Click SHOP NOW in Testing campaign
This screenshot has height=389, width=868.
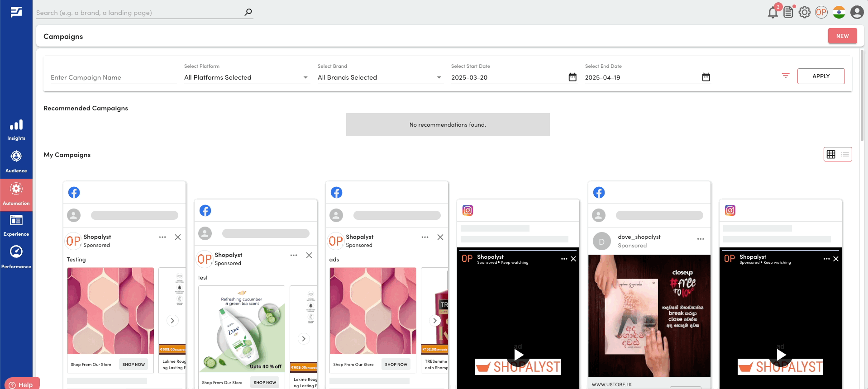pyautogui.click(x=134, y=365)
